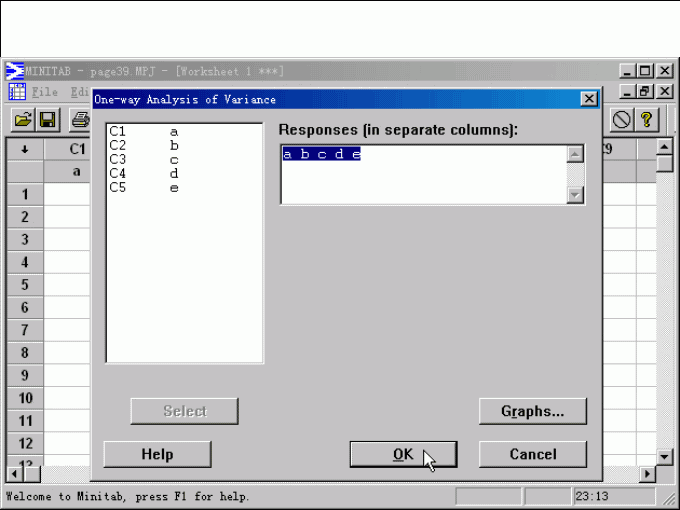Click the Cancel (no-entry) toolbar icon

pyautogui.click(x=622, y=120)
